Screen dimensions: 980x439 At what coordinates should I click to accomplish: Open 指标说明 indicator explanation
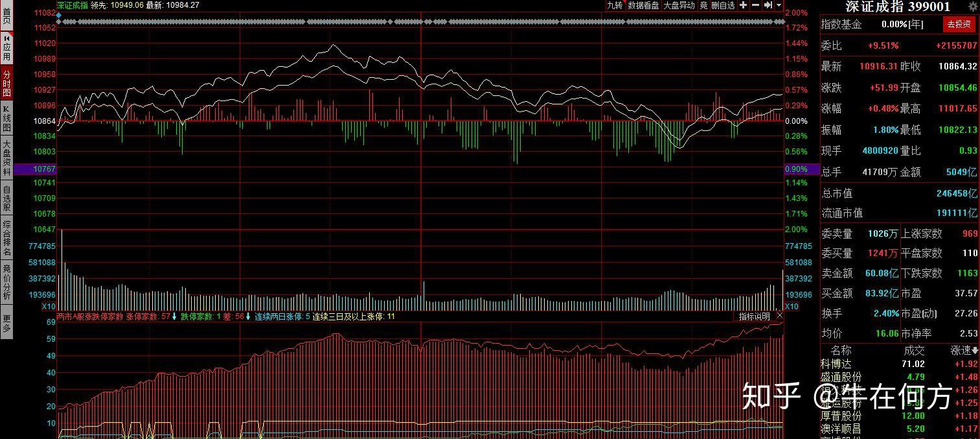pyautogui.click(x=755, y=316)
